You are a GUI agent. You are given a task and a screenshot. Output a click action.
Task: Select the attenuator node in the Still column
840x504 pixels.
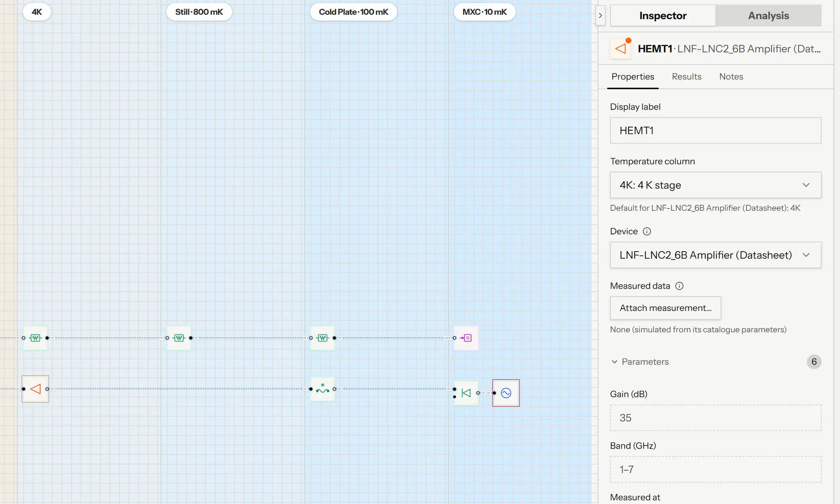click(x=179, y=338)
